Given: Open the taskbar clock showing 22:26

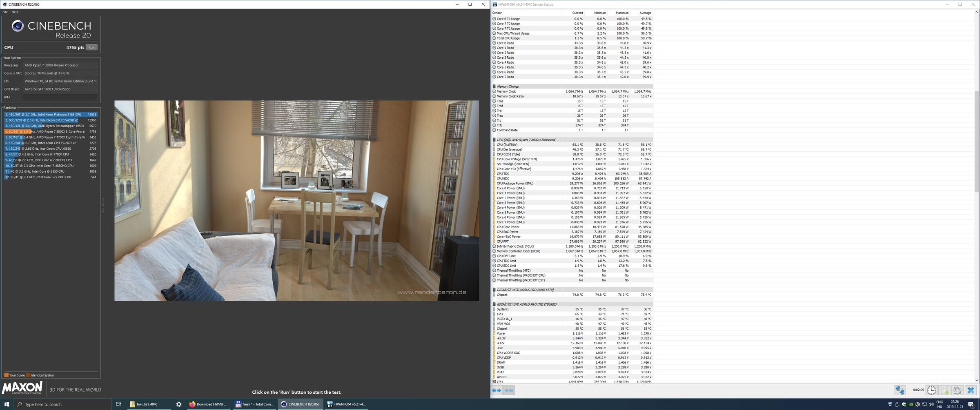Looking at the screenshot, I should pos(954,404).
